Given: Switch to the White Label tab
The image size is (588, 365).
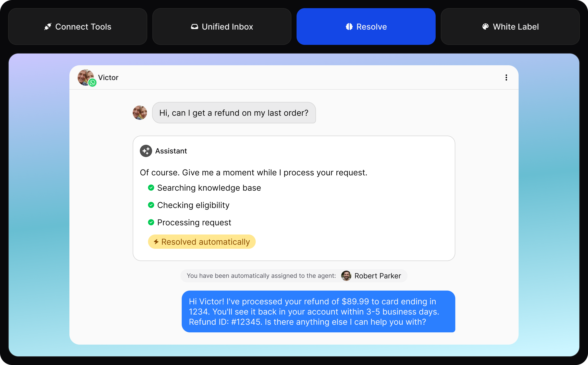Looking at the screenshot, I should click(510, 27).
